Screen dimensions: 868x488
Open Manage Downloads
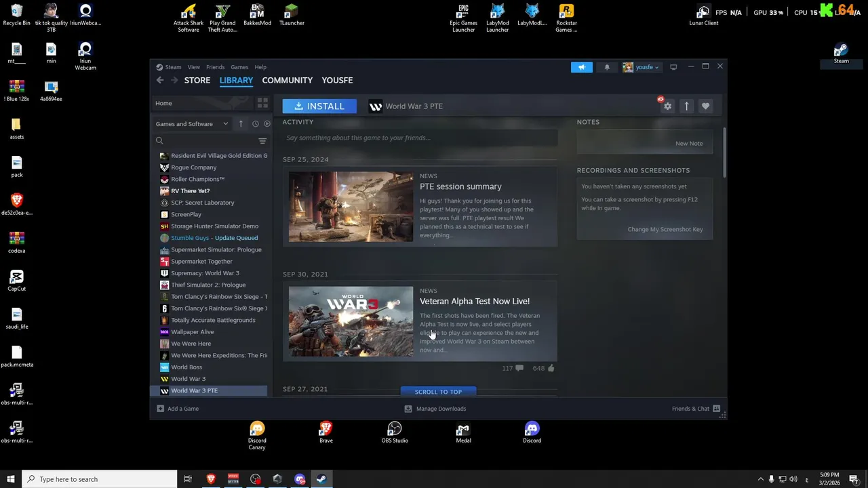pyautogui.click(x=435, y=409)
